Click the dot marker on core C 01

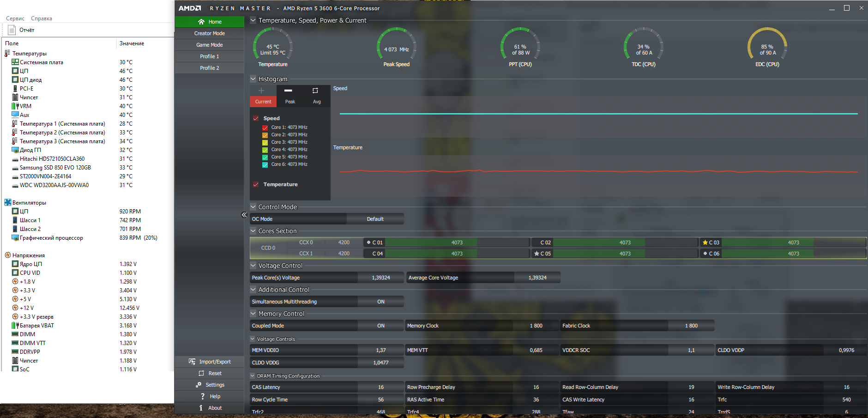point(368,242)
